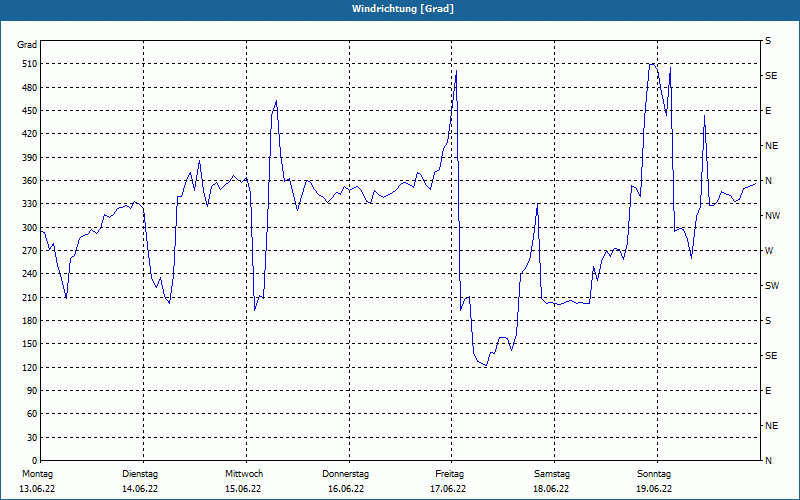Image resolution: width=800 pixels, height=500 pixels.
Task: Click compass label "E" at the 450 level
Action: 768,111
